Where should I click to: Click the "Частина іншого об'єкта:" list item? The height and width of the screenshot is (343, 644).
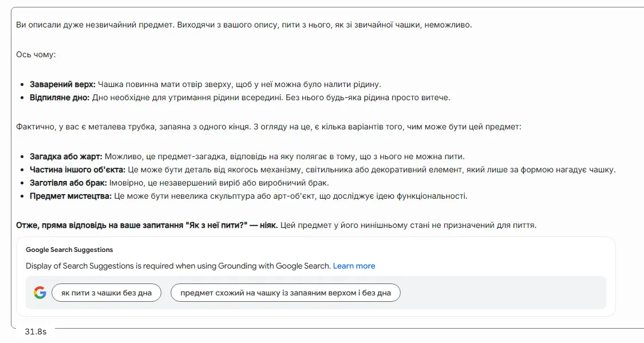click(x=322, y=169)
